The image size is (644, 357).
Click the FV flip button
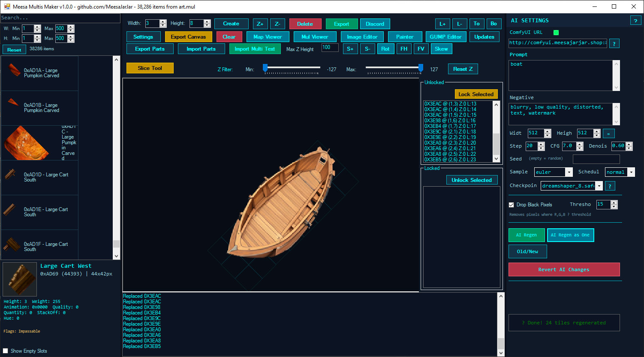pyautogui.click(x=421, y=49)
